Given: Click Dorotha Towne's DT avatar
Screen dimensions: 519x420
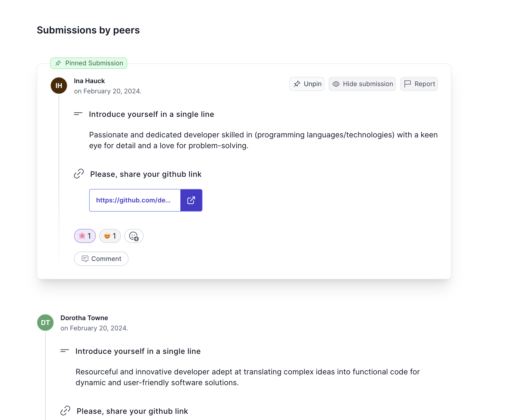Looking at the screenshot, I should (45, 323).
